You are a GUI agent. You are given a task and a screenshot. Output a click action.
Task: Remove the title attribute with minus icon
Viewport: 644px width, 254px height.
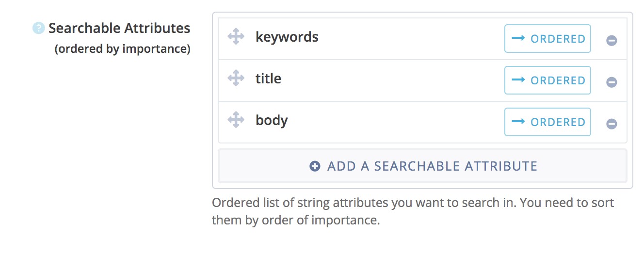tap(612, 82)
